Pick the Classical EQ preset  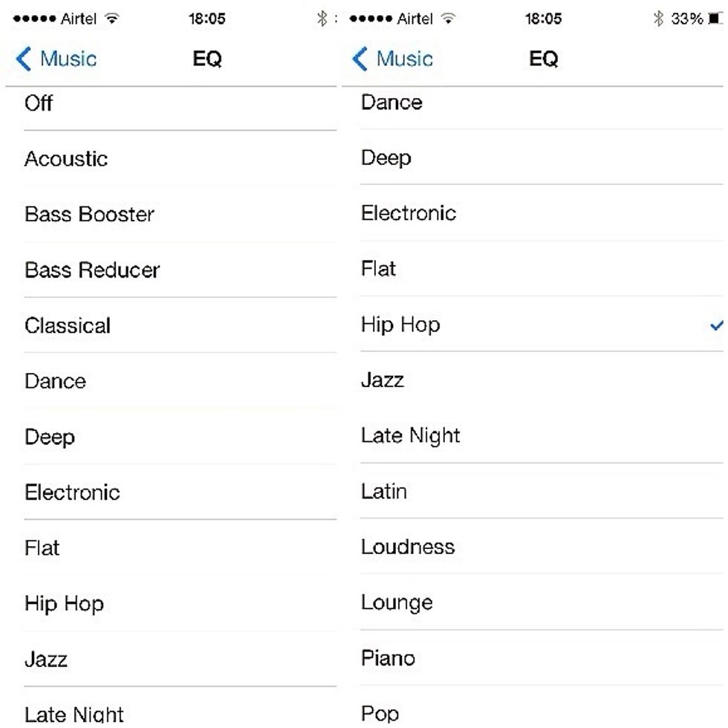click(x=68, y=325)
